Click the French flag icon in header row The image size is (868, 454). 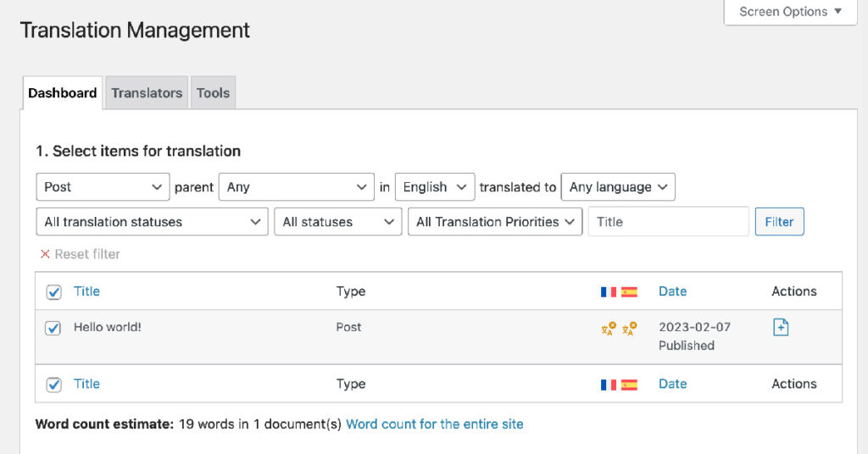[x=609, y=291]
